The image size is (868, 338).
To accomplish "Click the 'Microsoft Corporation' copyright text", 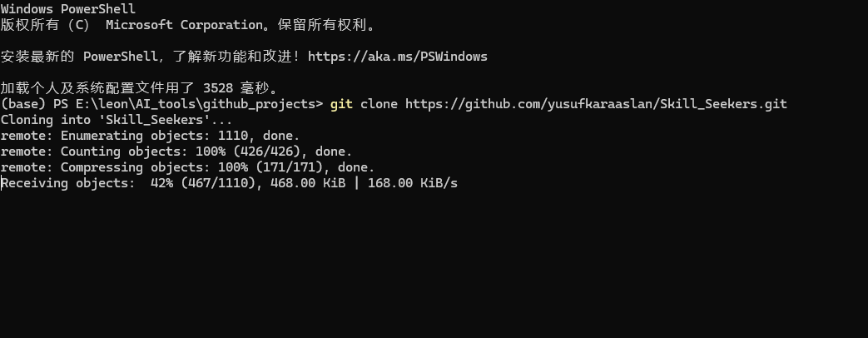I will (x=183, y=25).
